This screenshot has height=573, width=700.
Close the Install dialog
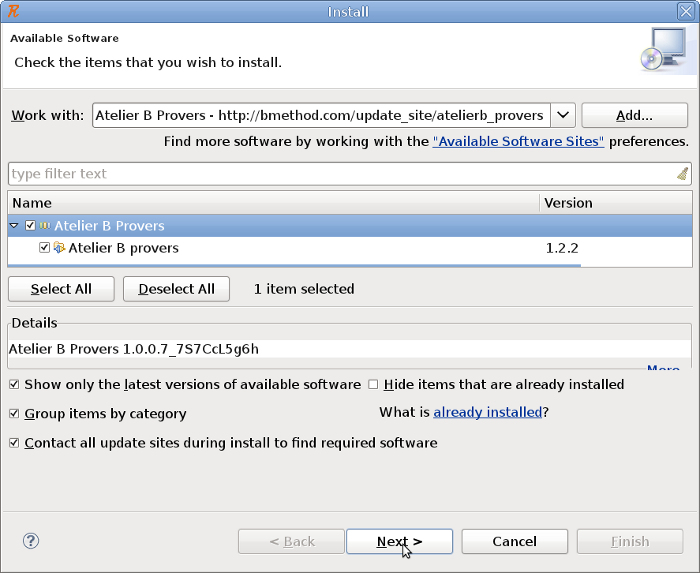(686, 11)
